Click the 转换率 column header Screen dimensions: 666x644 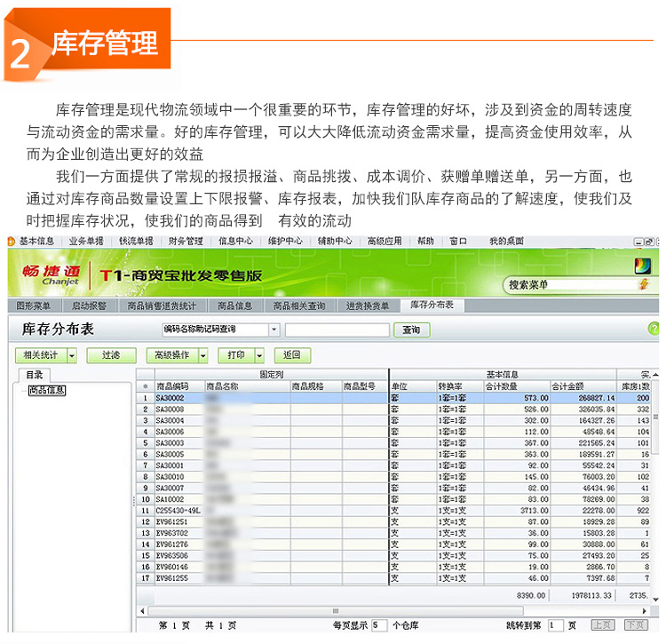[x=460, y=386]
